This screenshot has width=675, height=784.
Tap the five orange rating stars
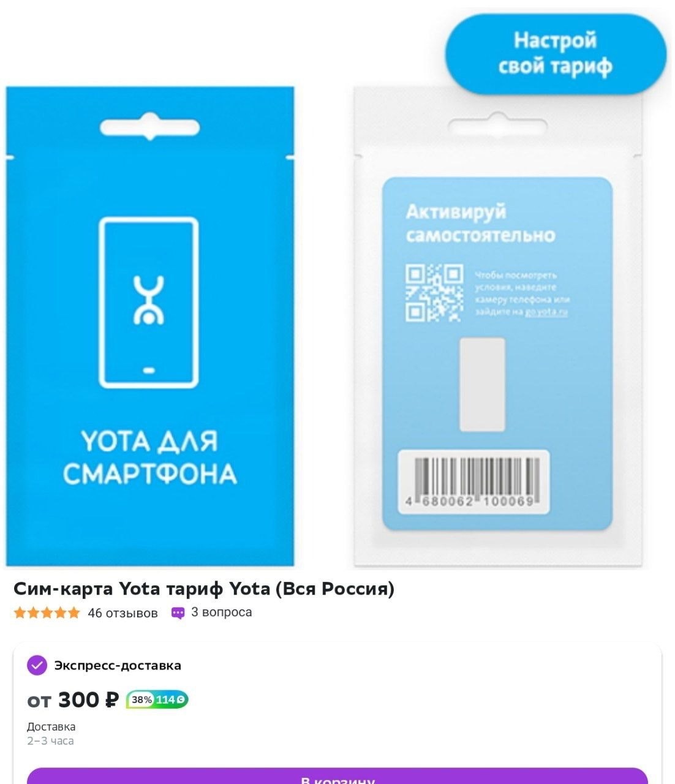click(47, 612)
